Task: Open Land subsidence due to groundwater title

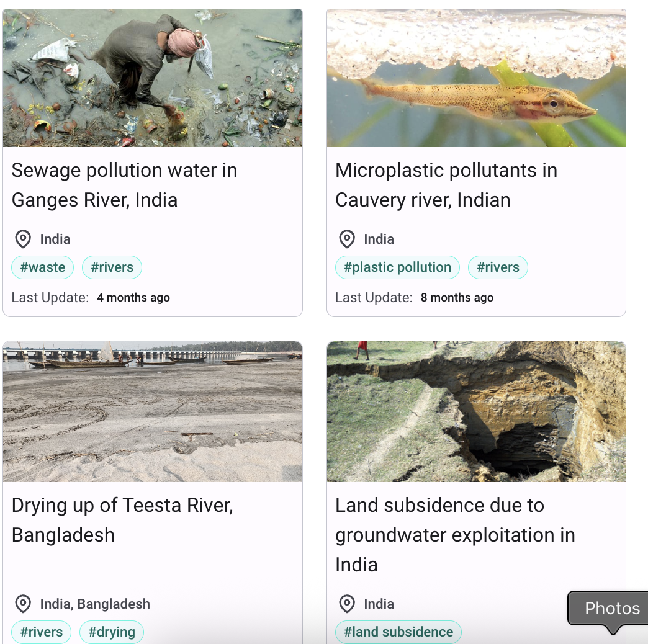Action: (454, 535)
